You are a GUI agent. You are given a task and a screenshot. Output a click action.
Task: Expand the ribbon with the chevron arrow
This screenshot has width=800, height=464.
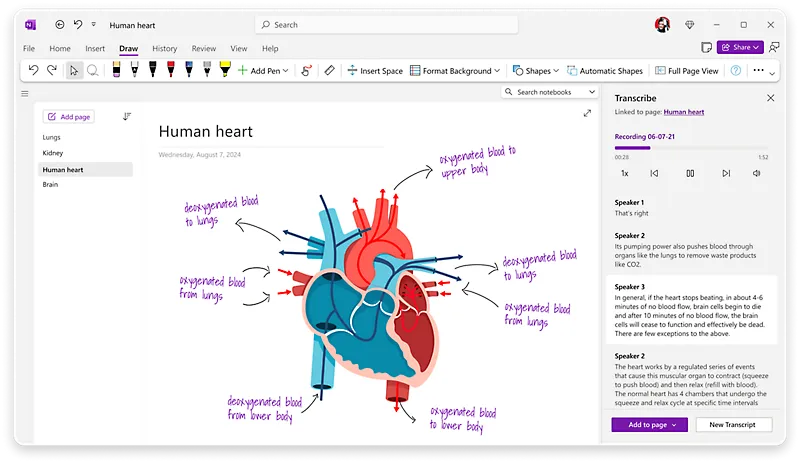772,74
